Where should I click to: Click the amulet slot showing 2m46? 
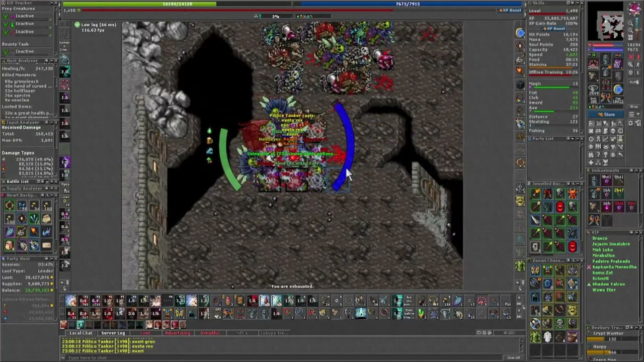(593, 63)
